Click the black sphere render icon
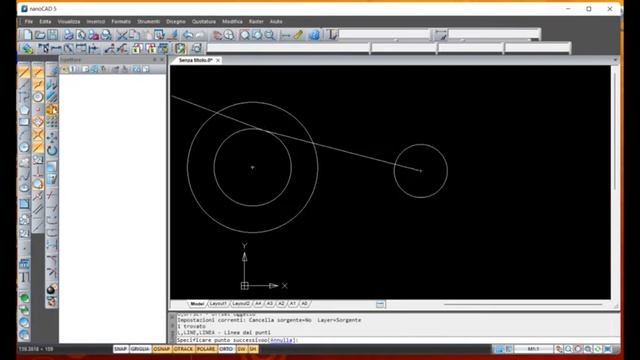 pos(51,289)
